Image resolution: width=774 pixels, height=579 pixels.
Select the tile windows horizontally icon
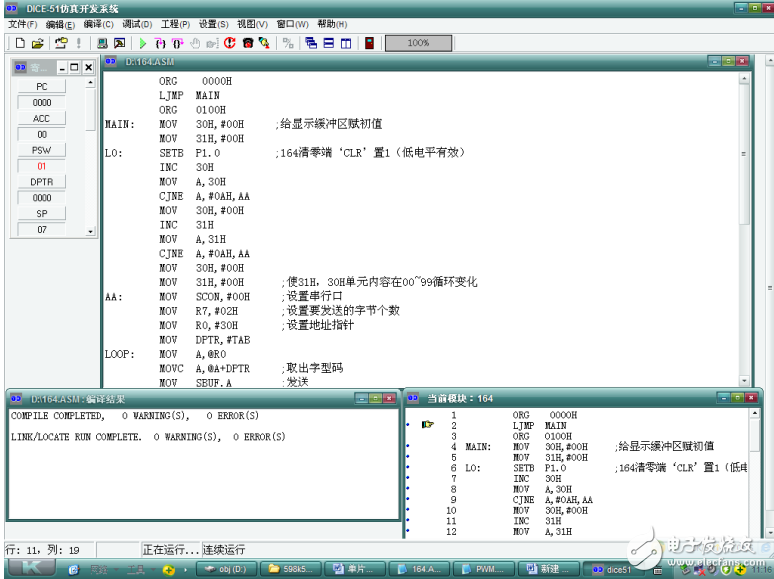click(328, 43)
